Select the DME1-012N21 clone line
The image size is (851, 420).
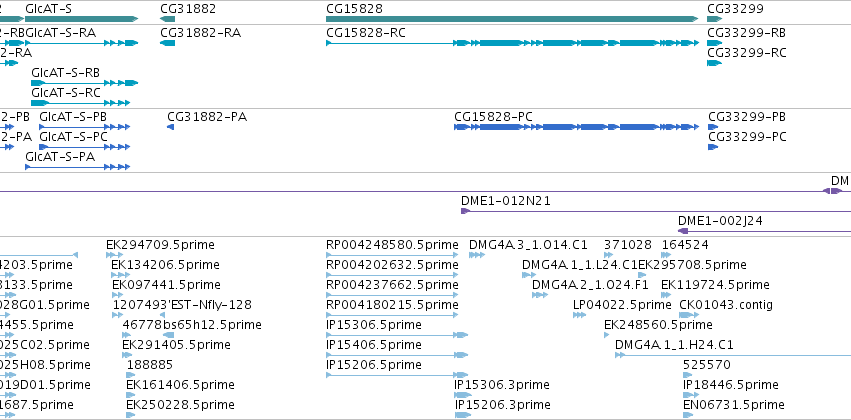656,211
